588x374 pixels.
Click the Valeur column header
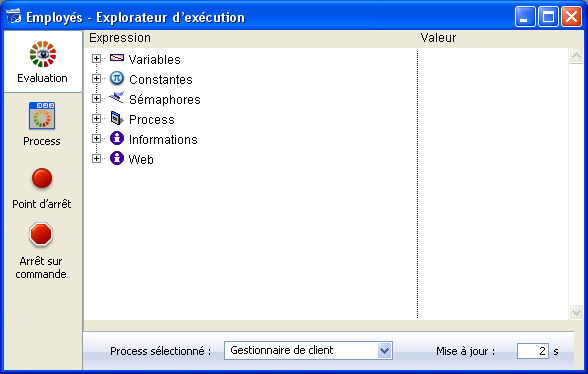pos(438,38)
